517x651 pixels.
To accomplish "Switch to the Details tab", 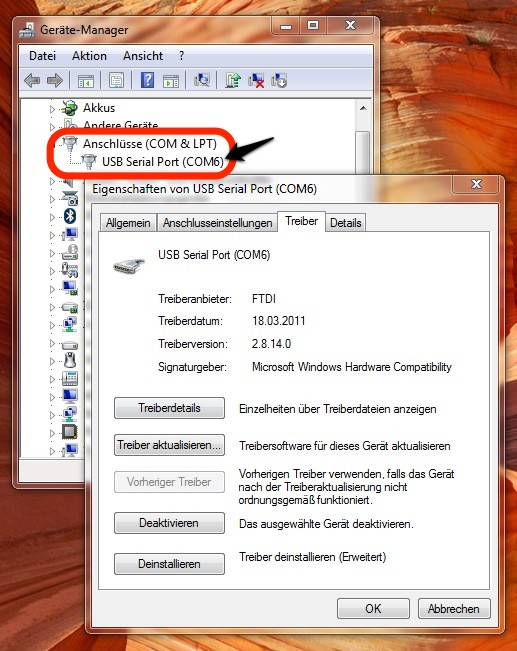I will coord(345,223).
